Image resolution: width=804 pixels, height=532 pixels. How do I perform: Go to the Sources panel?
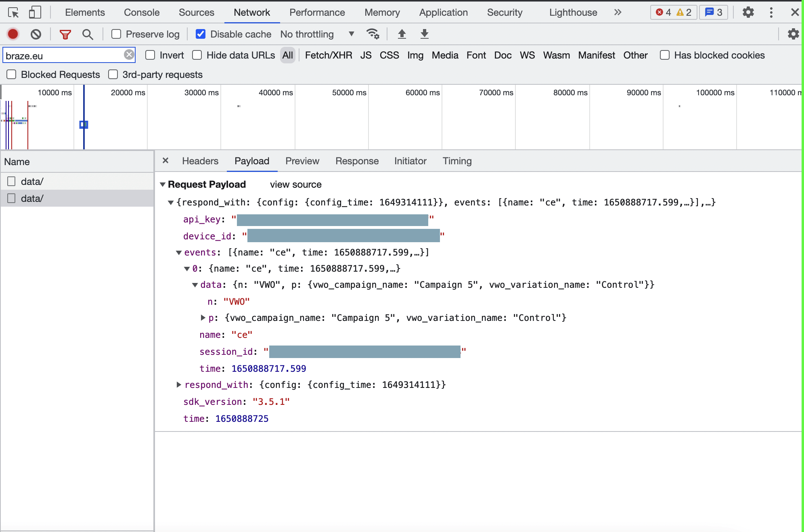tap(197, 13)
